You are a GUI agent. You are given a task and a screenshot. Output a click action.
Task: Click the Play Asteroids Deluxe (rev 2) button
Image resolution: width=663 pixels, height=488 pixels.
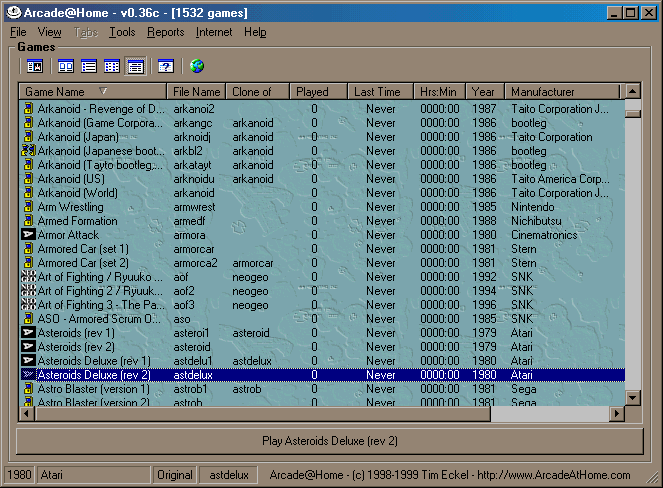[x=330, y=441]
